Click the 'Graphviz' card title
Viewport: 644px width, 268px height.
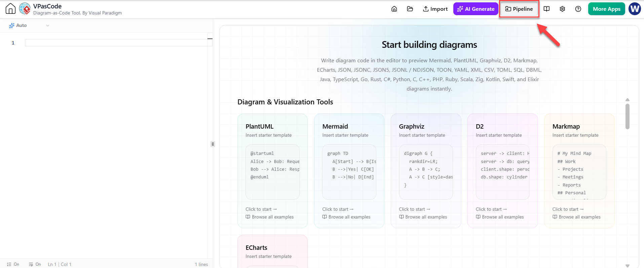[x=412, y=127]
